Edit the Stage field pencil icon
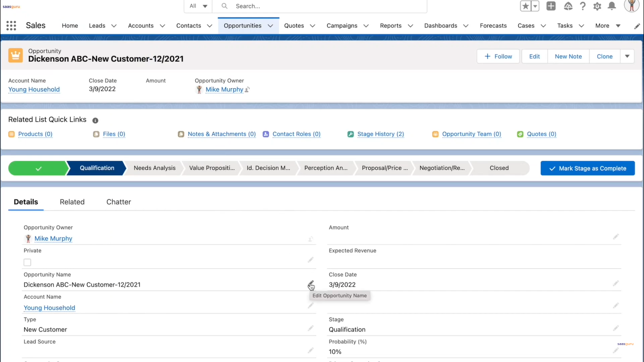Image resolution: width=644 pixels, height=362 pixels. click(616, 328)
